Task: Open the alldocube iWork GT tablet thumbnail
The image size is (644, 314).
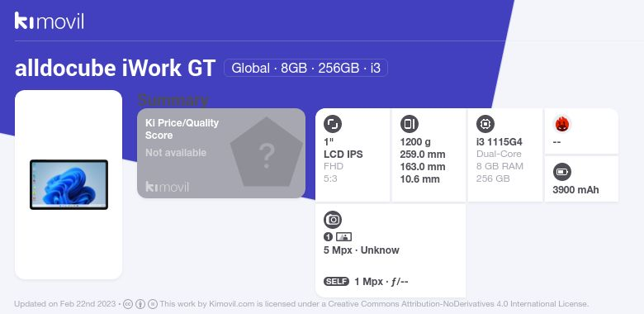Action: (x=69, y=184)
